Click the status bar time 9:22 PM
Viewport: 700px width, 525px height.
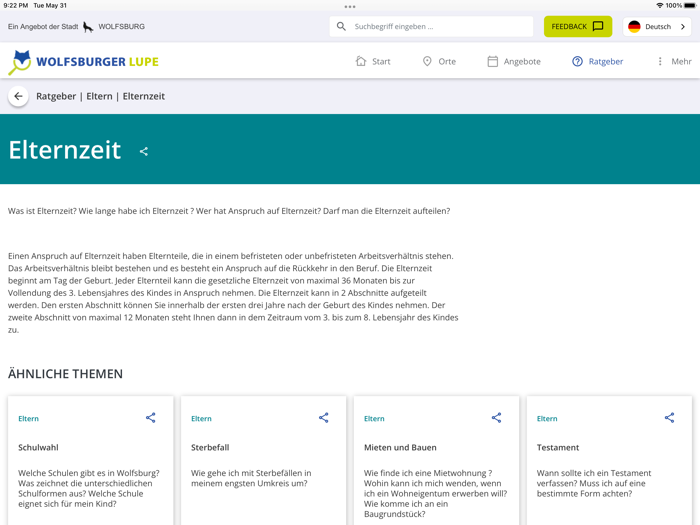pyautogui.click(x=16, y=5)
